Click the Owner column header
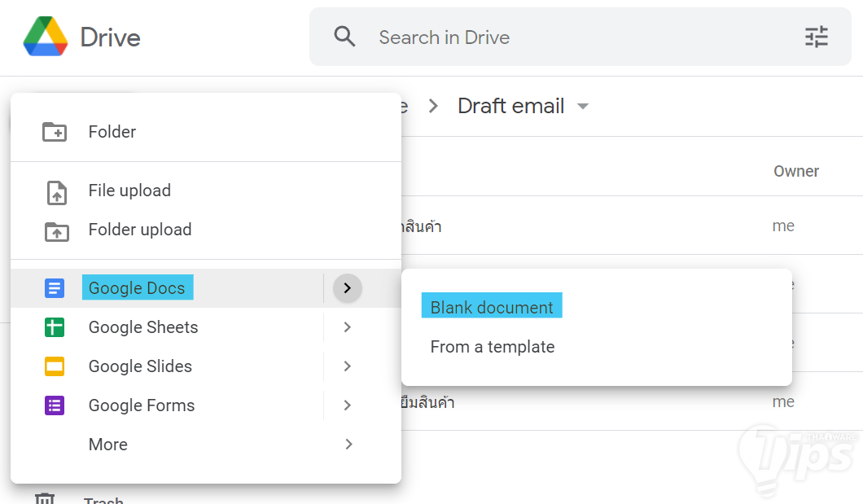 point(795,171)
